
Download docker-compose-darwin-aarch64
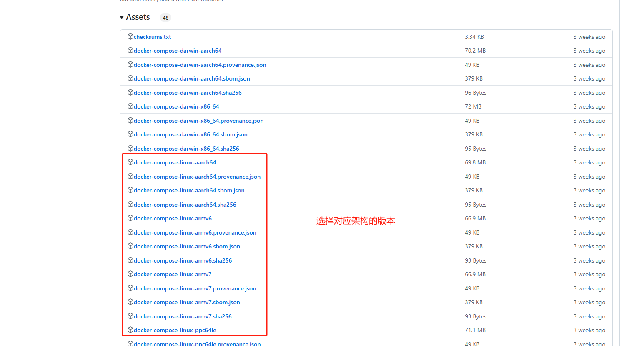point(177,51)
